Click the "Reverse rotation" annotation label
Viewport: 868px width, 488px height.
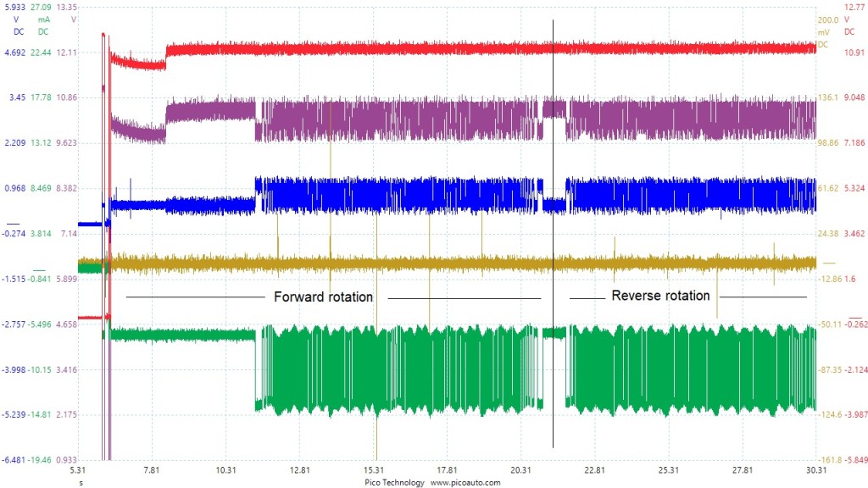660,296
